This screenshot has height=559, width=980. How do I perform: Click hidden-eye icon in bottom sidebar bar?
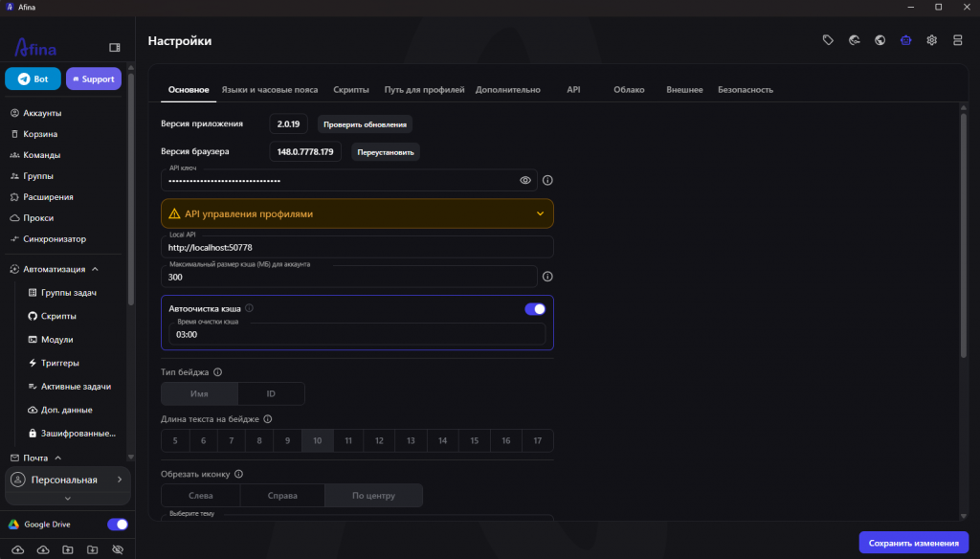click(x=118, y=549)
